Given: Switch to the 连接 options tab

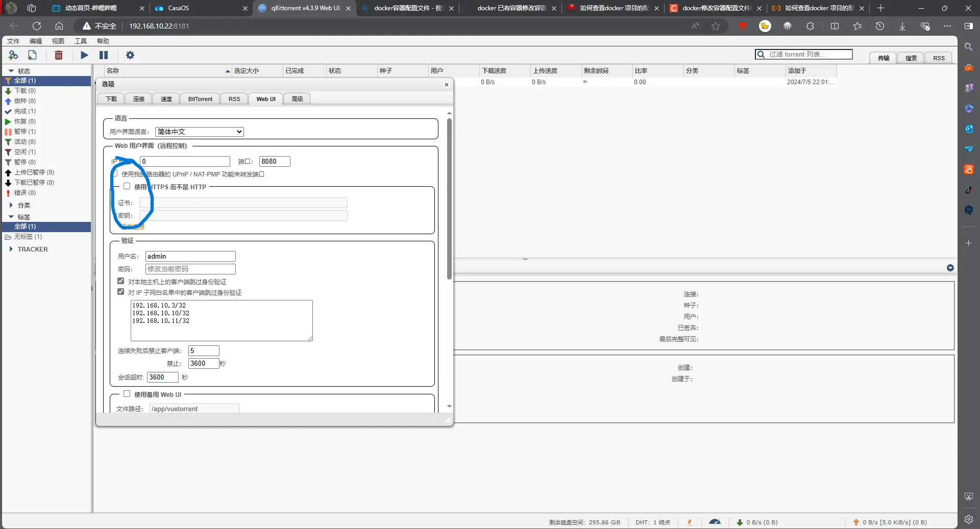Looking at the screenshot, I should (x=139, y=99).
